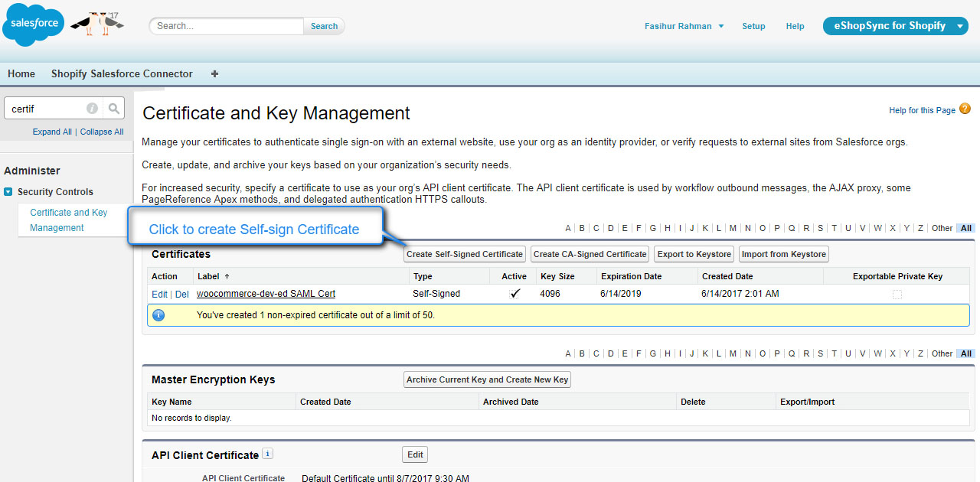Click the API Client Certificate info icon

tap(267, 454)
